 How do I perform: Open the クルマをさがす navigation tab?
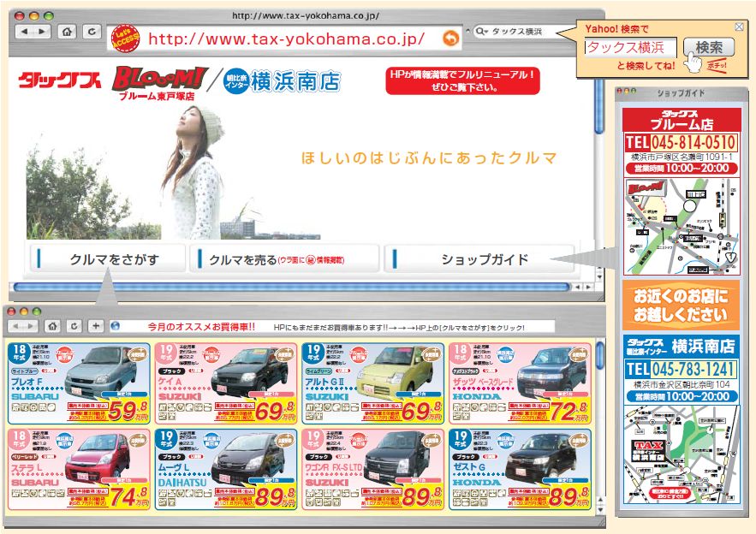(108, 259)
